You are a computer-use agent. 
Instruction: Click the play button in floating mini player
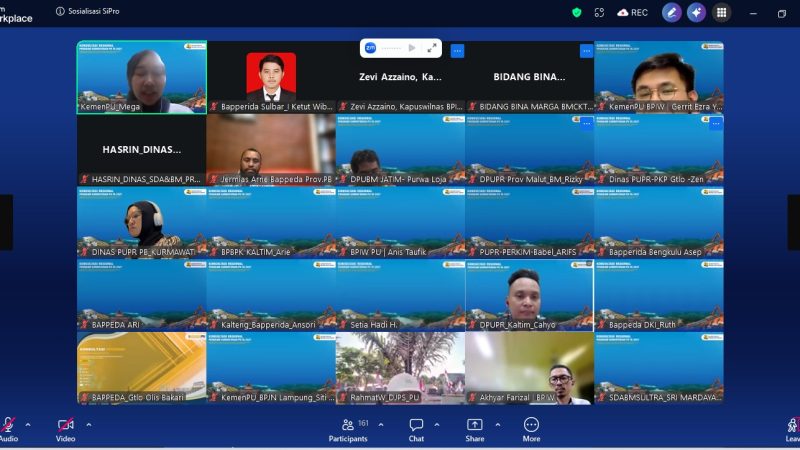411,47
